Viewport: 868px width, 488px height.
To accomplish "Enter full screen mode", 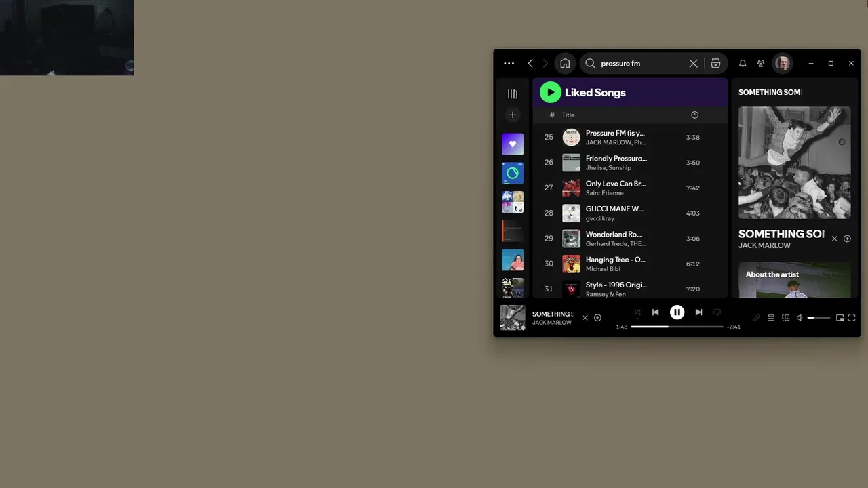I will click(x=852, y=318).
